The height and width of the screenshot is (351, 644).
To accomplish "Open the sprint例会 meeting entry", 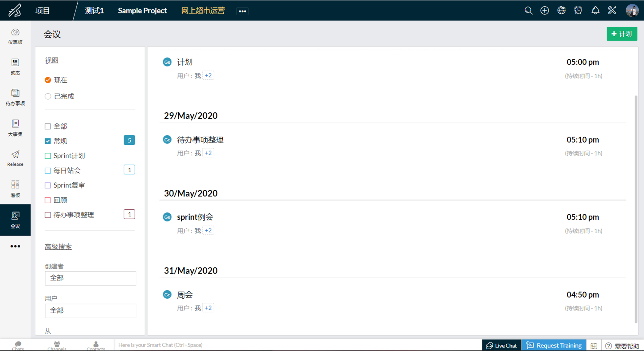I will (x=195, y=217).
